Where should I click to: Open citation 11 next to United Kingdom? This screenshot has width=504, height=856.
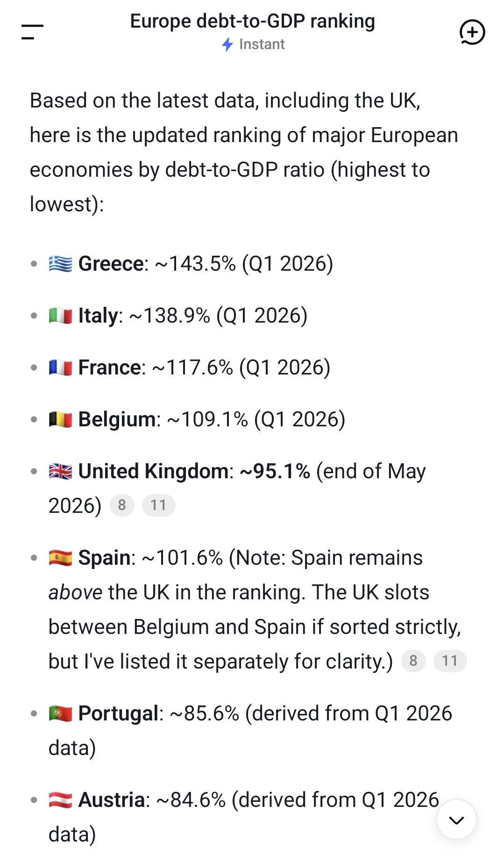click(158, 505)
